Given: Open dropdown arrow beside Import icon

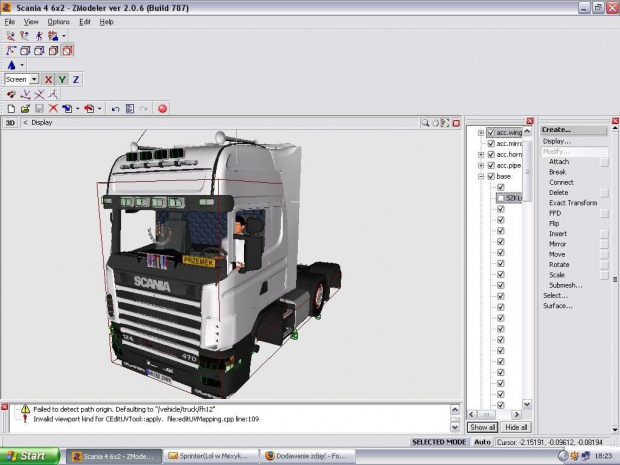Looking at the screenshot, I should point(78,109).
